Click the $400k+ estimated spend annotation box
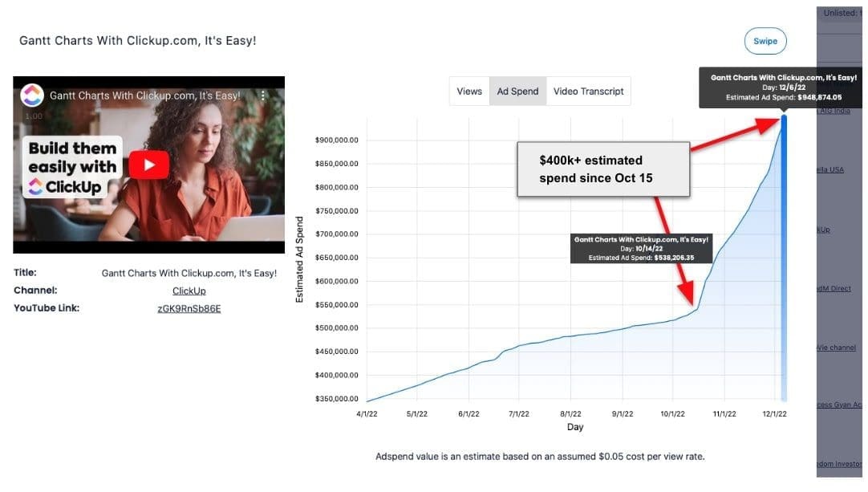The width and height of the screenshot is (868, 492). 602,169
